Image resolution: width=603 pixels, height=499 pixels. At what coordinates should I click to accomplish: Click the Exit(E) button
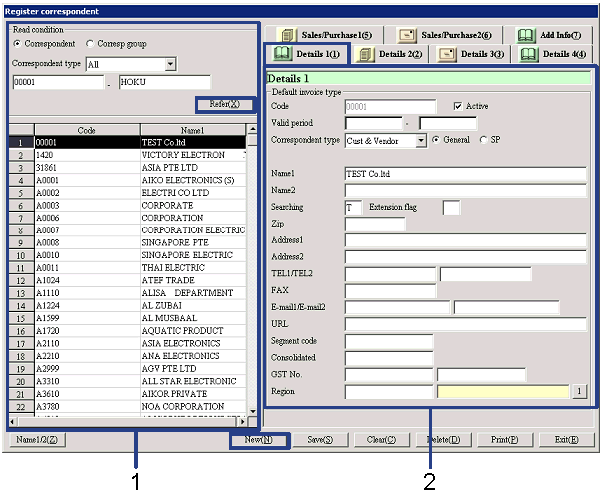566,440
